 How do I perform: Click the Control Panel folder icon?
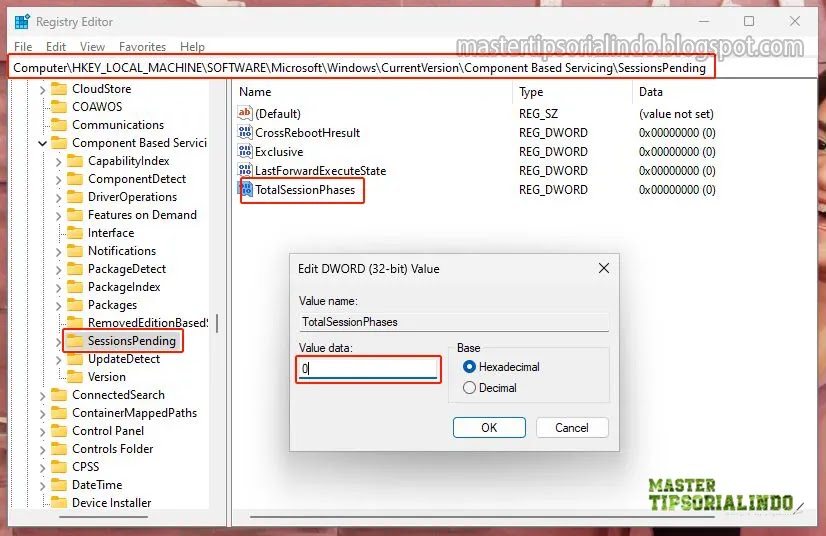click(59, 431)
